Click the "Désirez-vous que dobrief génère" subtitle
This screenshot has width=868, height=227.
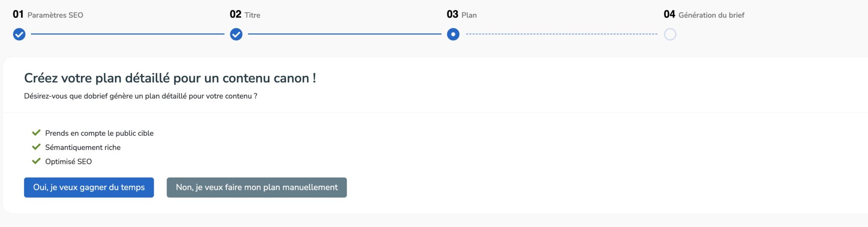[x=141, y=96]
